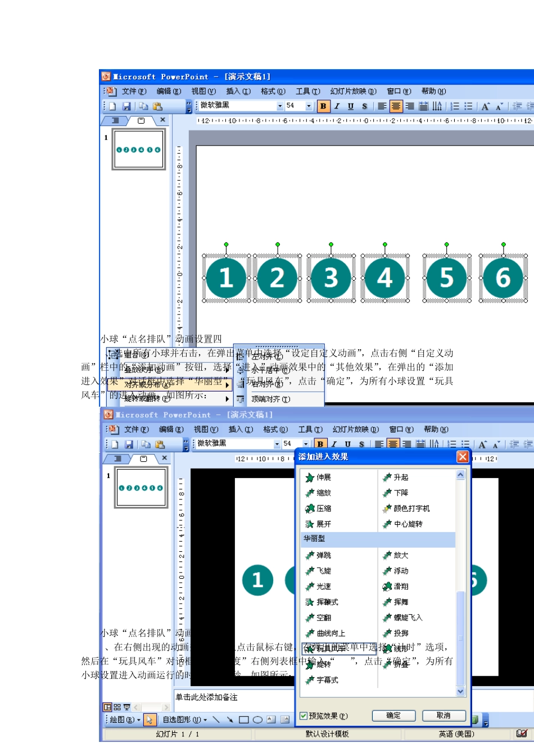The height and width of the screenshot is (756, 534).
Task: Pick the 放大 entrance effect
Action: tap(400, 555)
